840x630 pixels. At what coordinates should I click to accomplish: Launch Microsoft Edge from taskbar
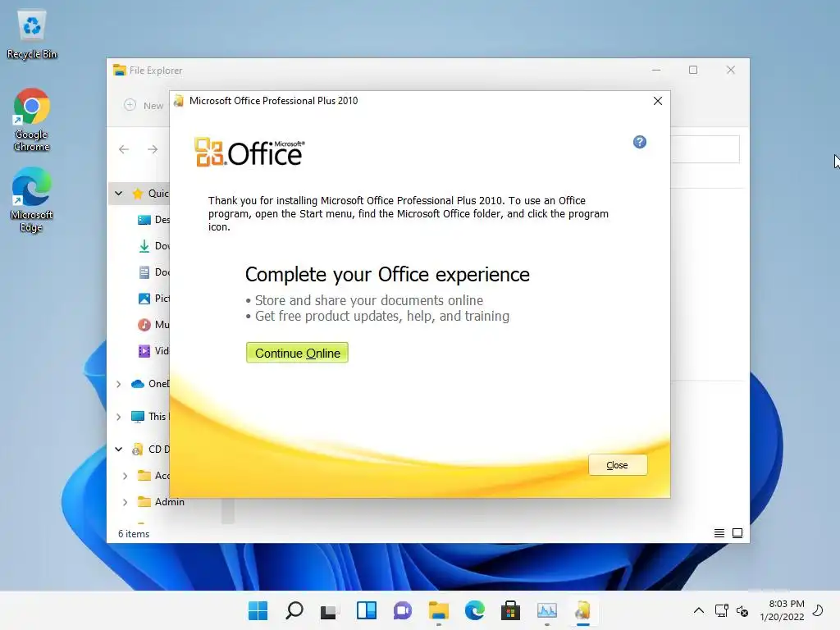click(475, 610)
